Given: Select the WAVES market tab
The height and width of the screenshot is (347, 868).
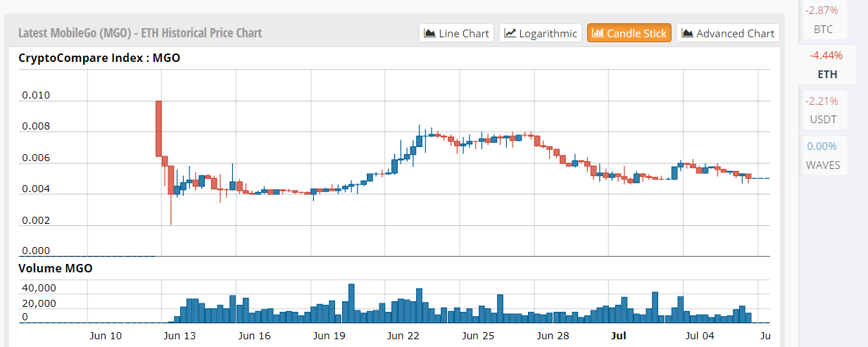Looking at the screenshot, I should click(823, 156).
